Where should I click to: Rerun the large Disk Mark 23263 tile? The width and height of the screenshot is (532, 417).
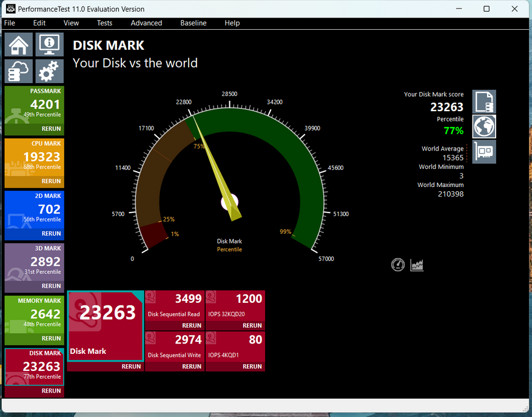131,367
